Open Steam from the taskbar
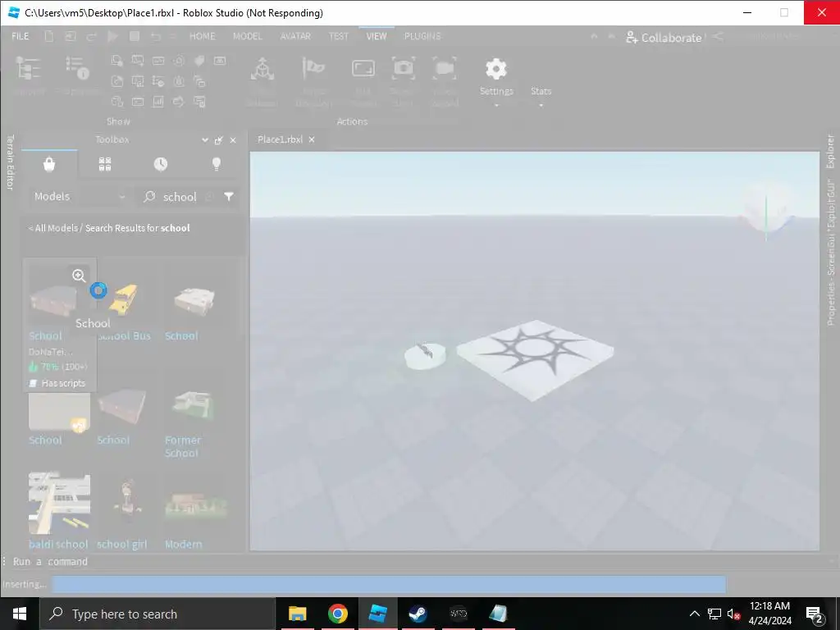 point(418,614)
